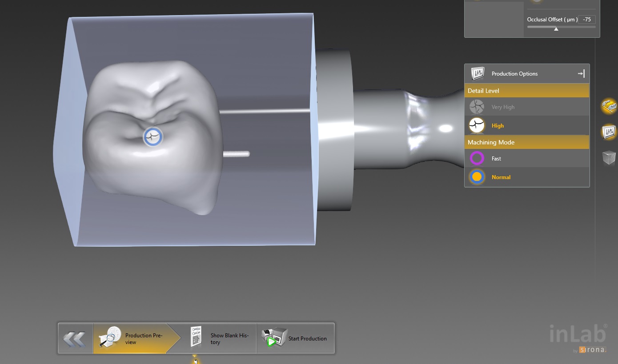Toggle the Production Options sidebar icon

[609, 132]
